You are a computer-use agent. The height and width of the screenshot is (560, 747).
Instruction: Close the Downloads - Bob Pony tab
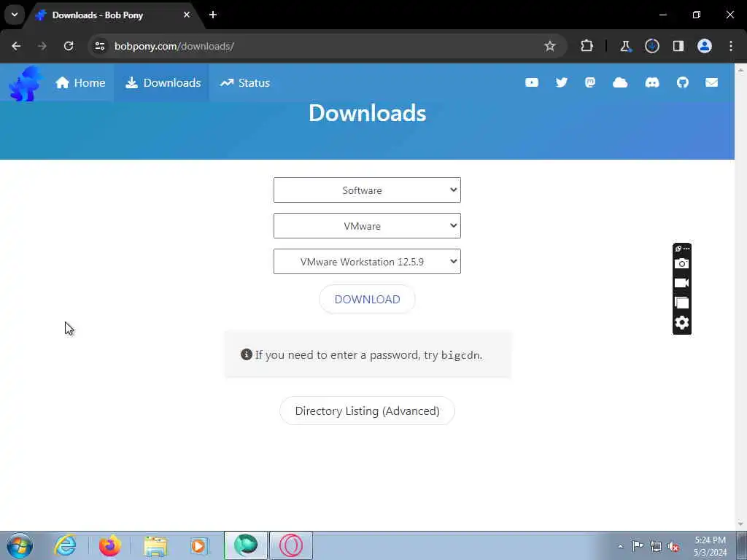pyautogui.click(x=187, y=15)
